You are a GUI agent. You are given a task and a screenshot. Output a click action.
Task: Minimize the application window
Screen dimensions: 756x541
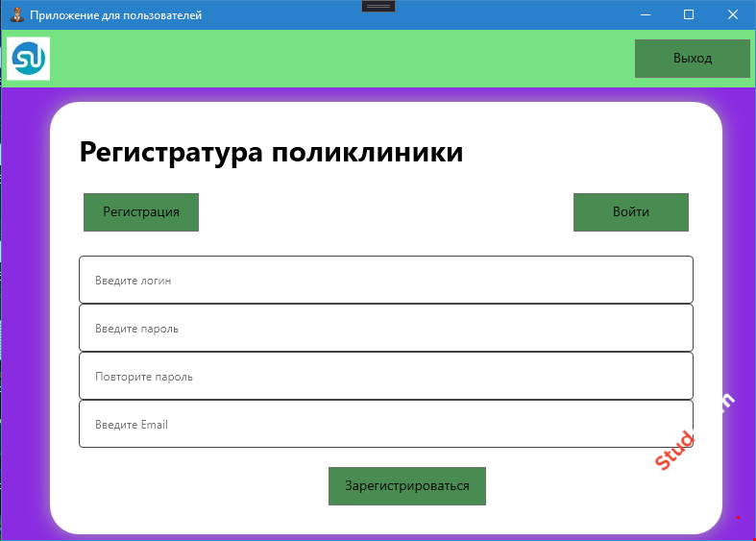[x=646, y=15]
